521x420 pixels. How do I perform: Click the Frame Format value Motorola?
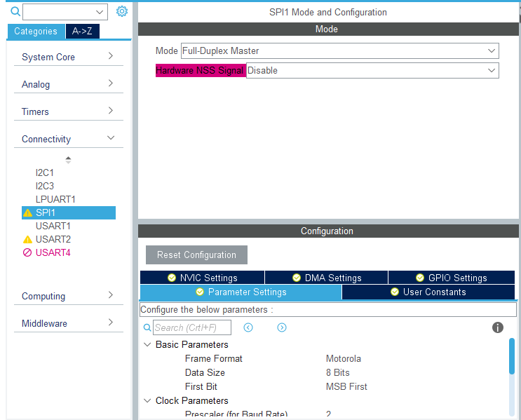[343, 358]
